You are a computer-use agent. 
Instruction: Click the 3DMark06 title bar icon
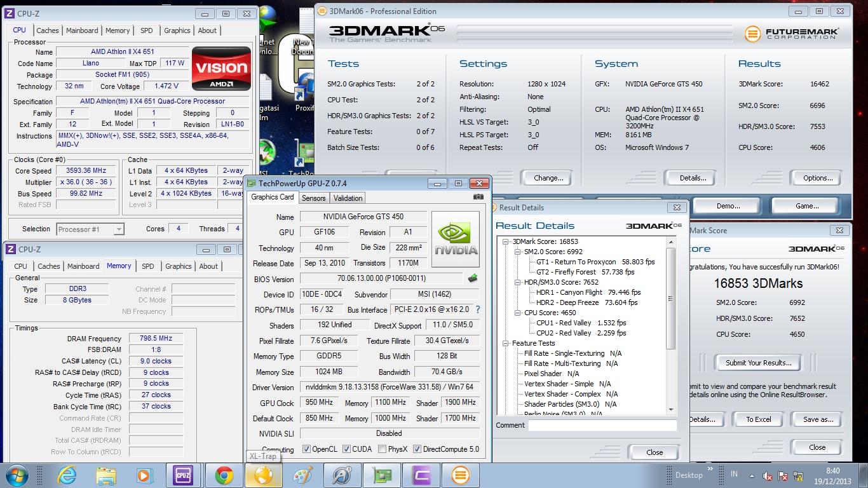(323, 11)
